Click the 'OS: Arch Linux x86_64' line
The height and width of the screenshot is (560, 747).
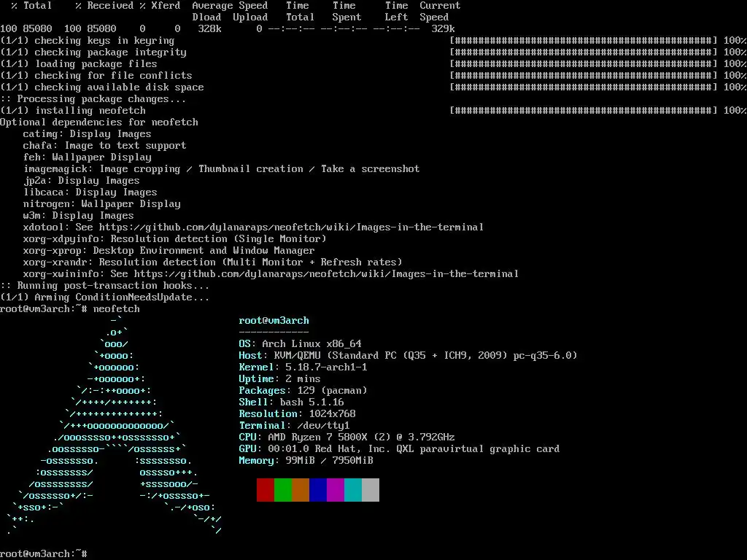(300, 344)
